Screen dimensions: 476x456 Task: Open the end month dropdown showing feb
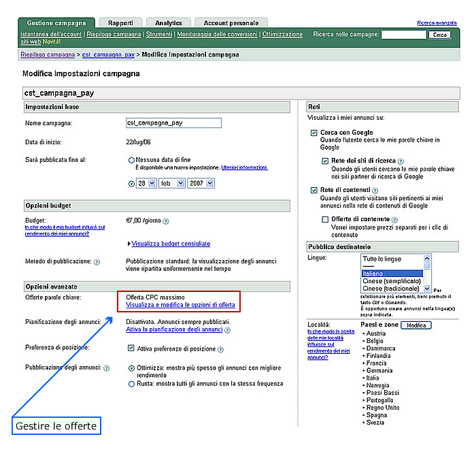tap(172, 183)
